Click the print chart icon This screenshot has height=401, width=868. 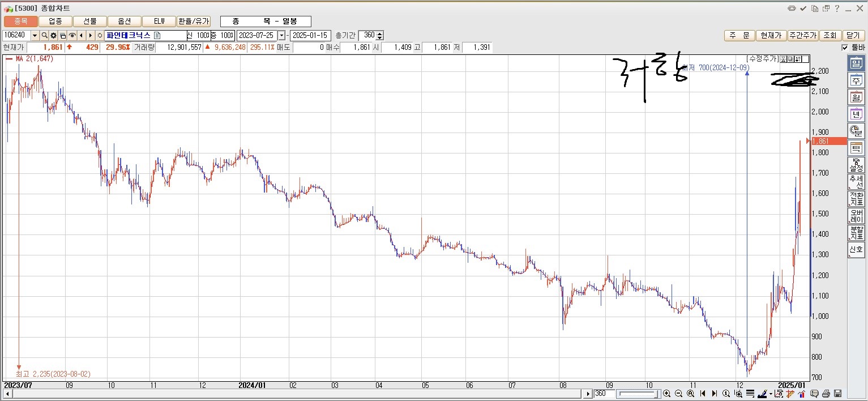pos(826,394)
